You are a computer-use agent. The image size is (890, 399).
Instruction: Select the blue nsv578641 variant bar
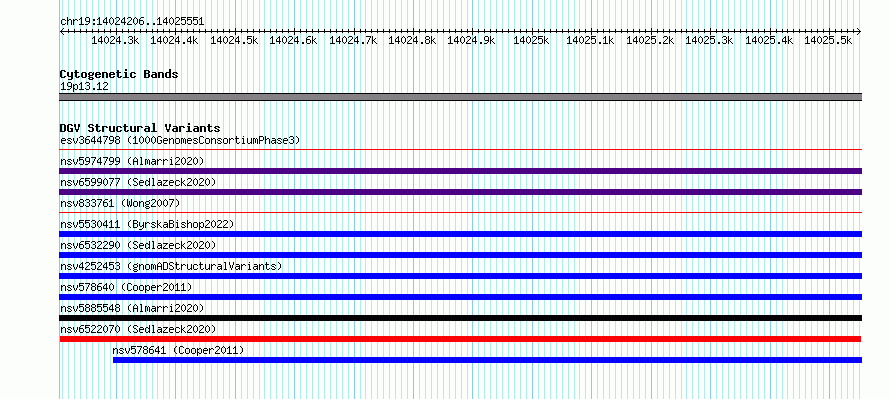coord(488,360)
